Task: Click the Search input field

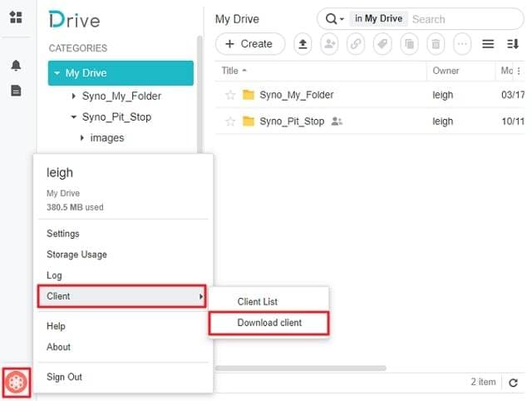Action: 465,19
